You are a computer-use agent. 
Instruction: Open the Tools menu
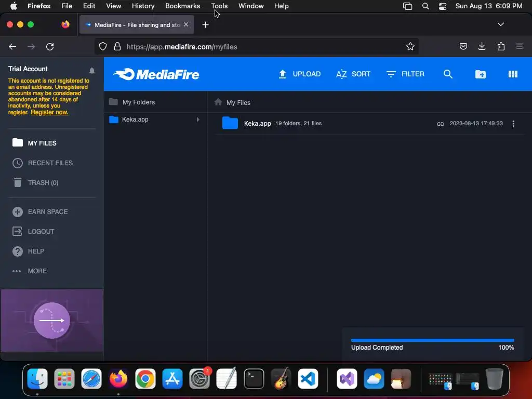coord(219,6)
